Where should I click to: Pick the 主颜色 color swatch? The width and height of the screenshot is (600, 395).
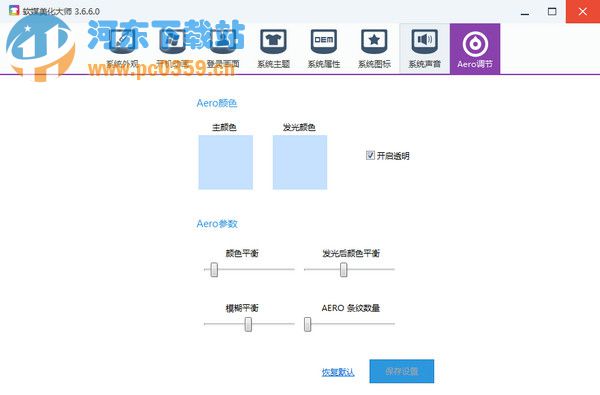[225, 162]
